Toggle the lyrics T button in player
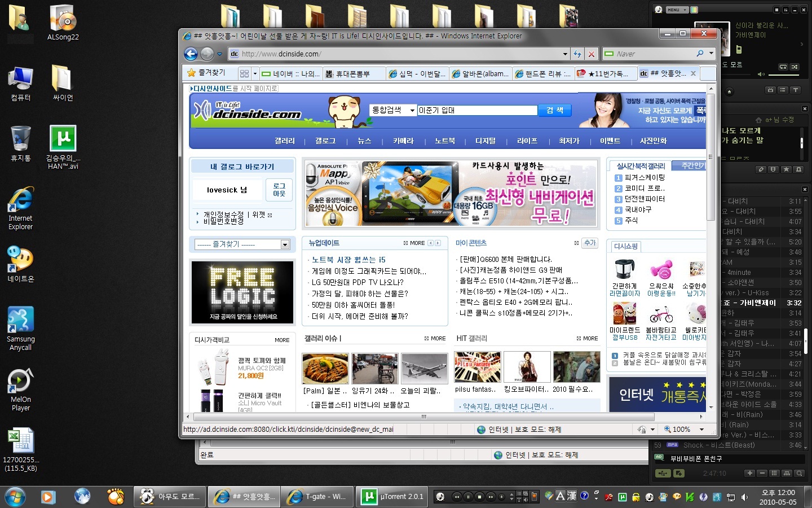Screen dimensions: 812x508 (796, 90)
